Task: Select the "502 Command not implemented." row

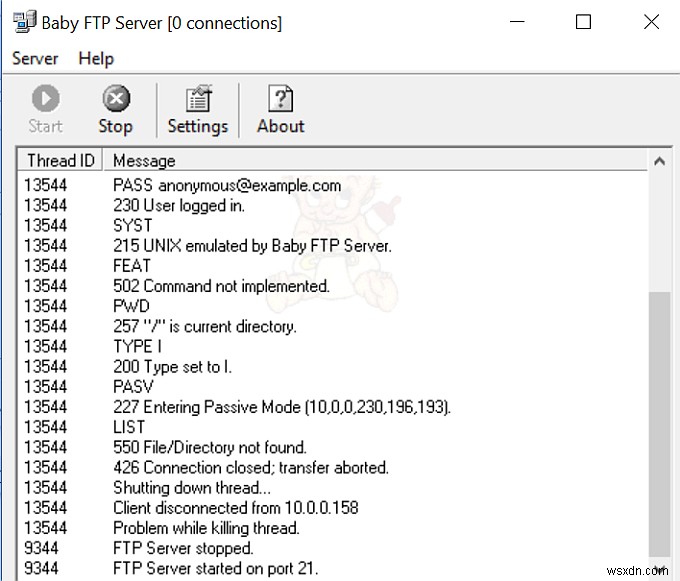Action: [221, 286]
